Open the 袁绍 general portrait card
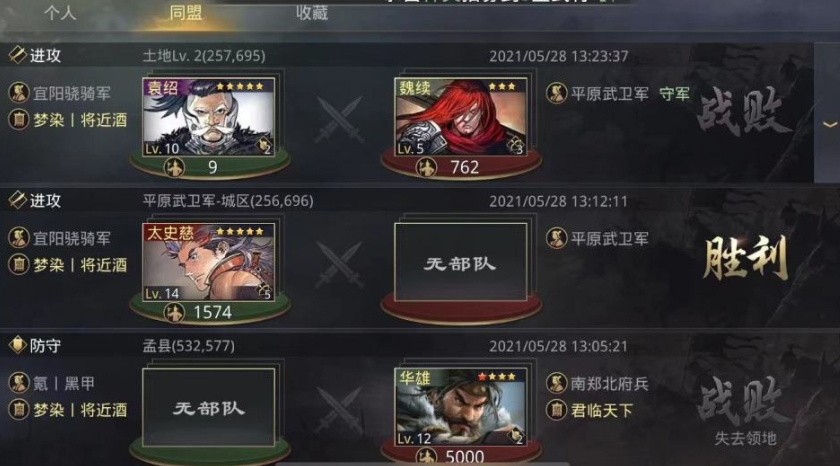Viewport: 840px width, 466px height. (208, 117)
